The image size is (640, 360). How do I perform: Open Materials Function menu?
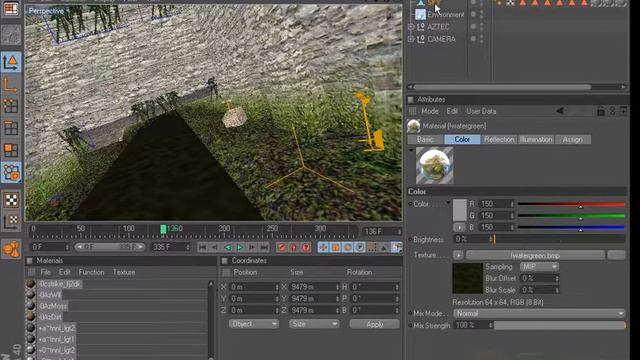click(91, 272)
